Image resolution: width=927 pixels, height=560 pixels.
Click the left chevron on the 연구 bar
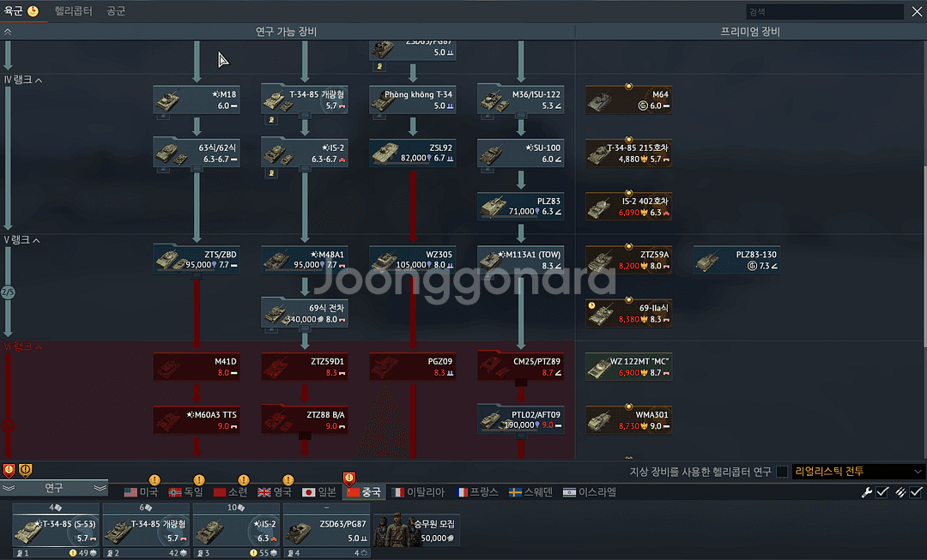pyautogui.click(x=9, y=488)
